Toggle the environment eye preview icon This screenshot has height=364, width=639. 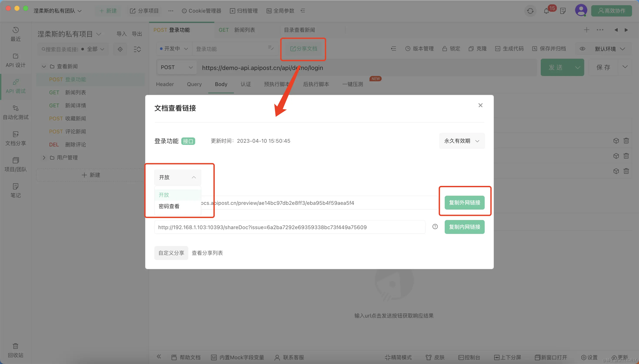[582, 49]
